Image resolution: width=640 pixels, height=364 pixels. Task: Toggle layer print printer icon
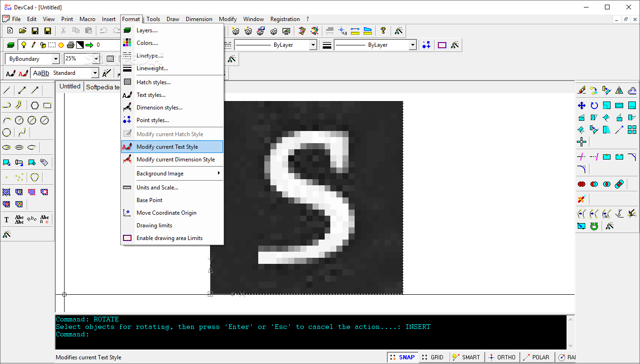71,45
